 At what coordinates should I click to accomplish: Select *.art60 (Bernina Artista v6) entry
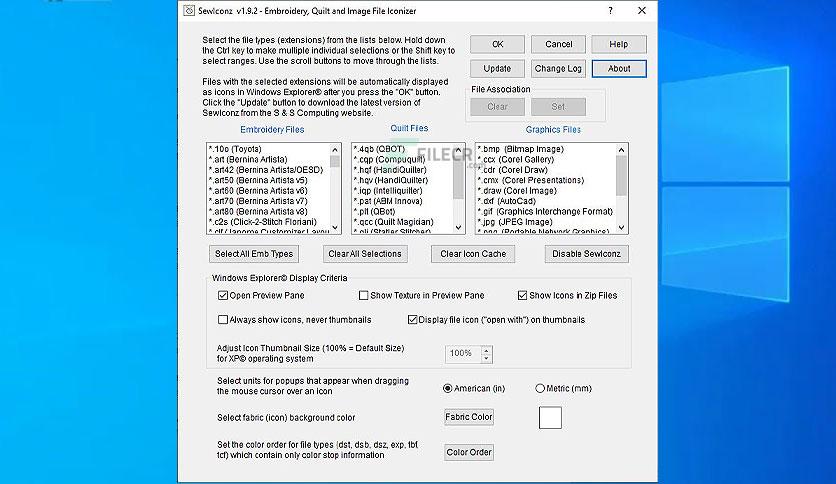268,191
